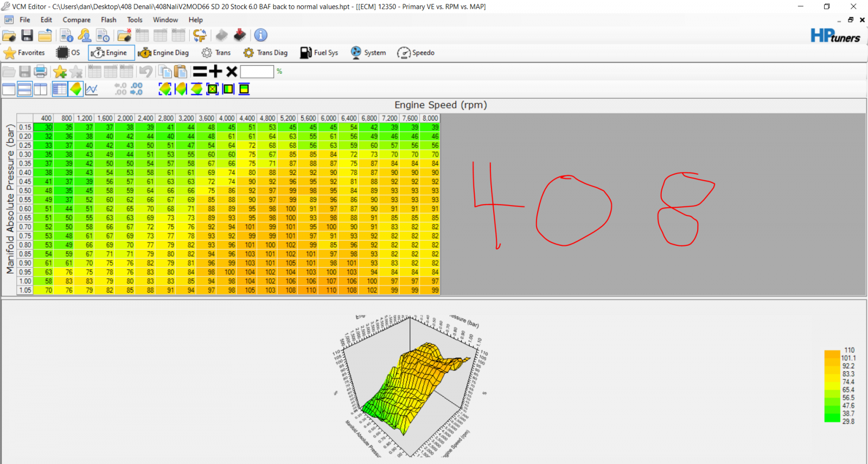The width and height of the screenshot is (868, 464).
Task: Click the green square with X icon
Action: coord(212,89)
